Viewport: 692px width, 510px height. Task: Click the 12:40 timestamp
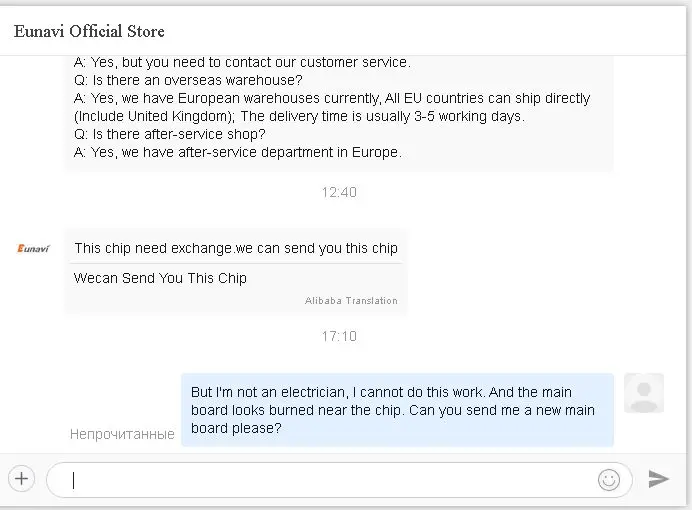[x=339, y=192]
